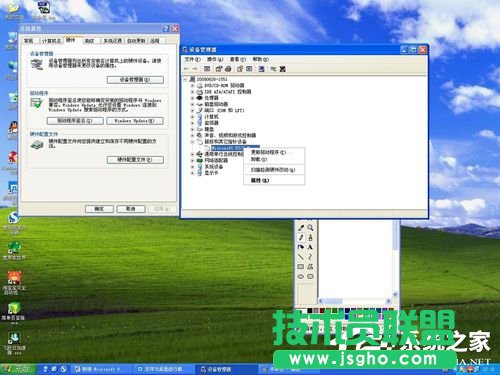
Task: Pick the dark red swatch in Paint palette
Action: coord(322,311)
